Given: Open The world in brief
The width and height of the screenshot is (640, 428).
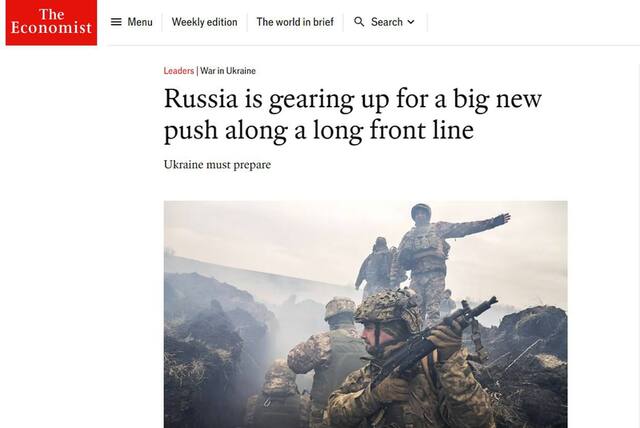Looking at the screenshot, I should pyautogui.click(x=295, y=22).
